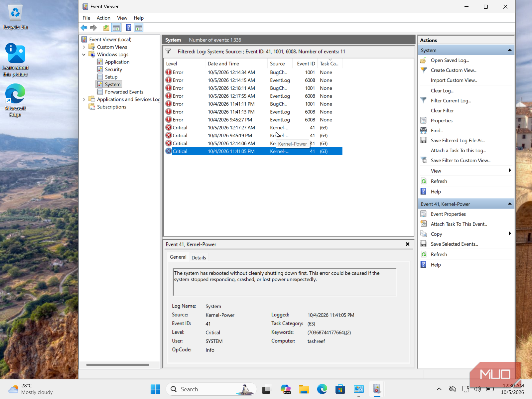Open the Action menu

coord(103,18)
